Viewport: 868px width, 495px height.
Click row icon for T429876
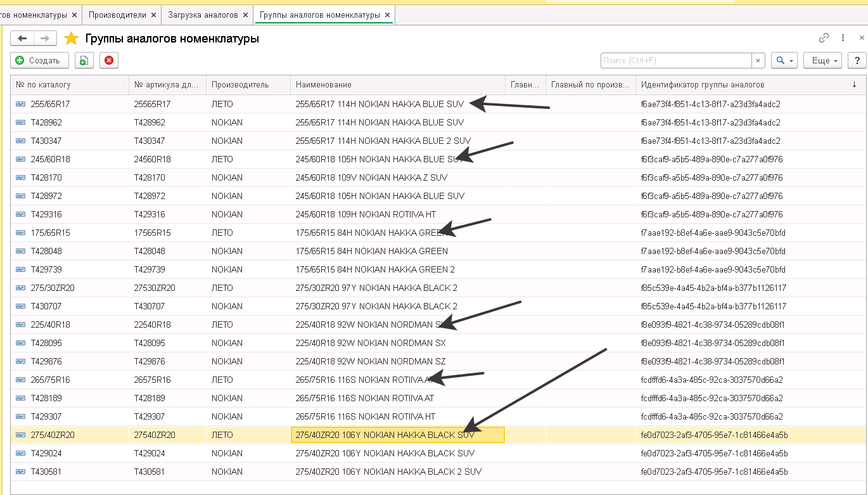click(21, 361)
